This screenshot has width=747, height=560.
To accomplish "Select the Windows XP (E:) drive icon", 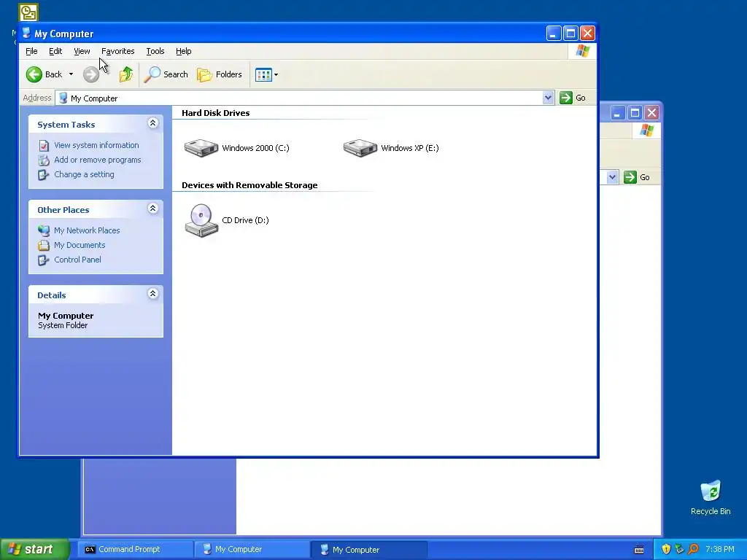I will tap(360, 147).
